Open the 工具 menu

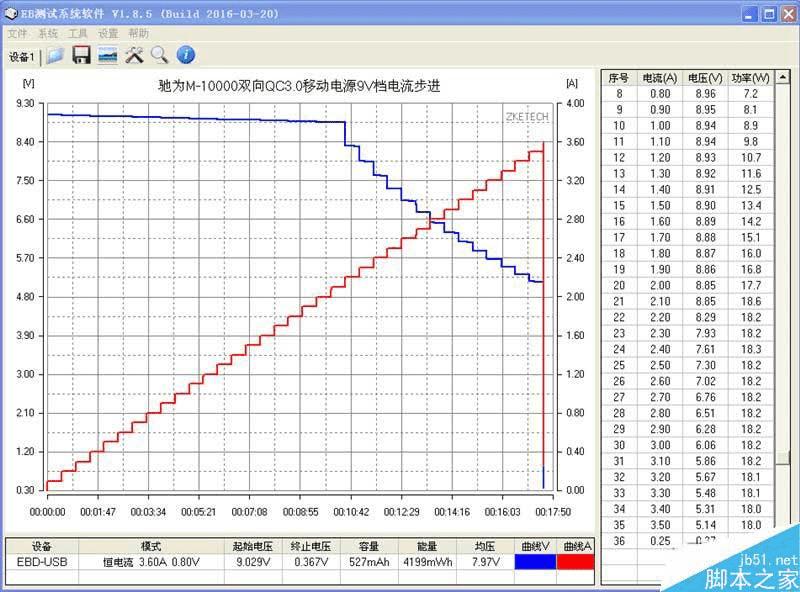click(x=78, y=34)
